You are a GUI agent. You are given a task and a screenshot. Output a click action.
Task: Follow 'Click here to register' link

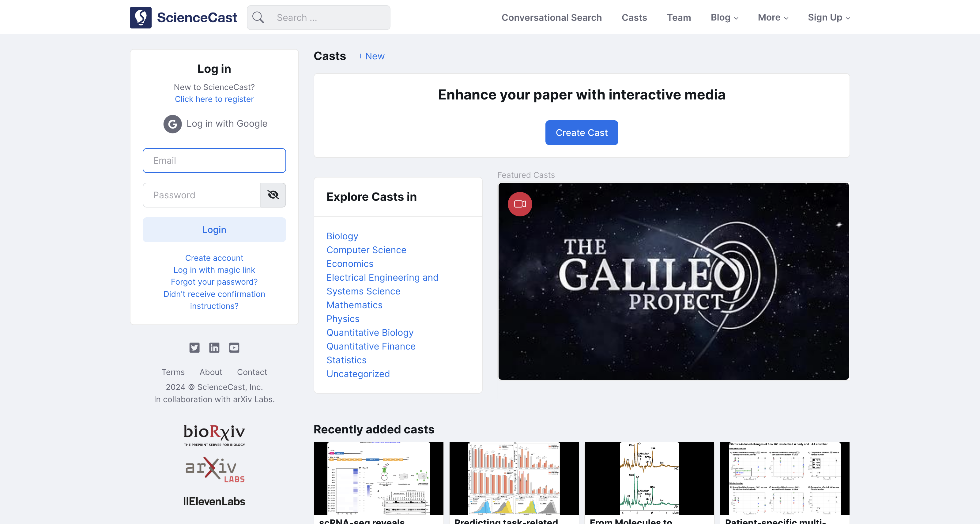tap(214, 99)
